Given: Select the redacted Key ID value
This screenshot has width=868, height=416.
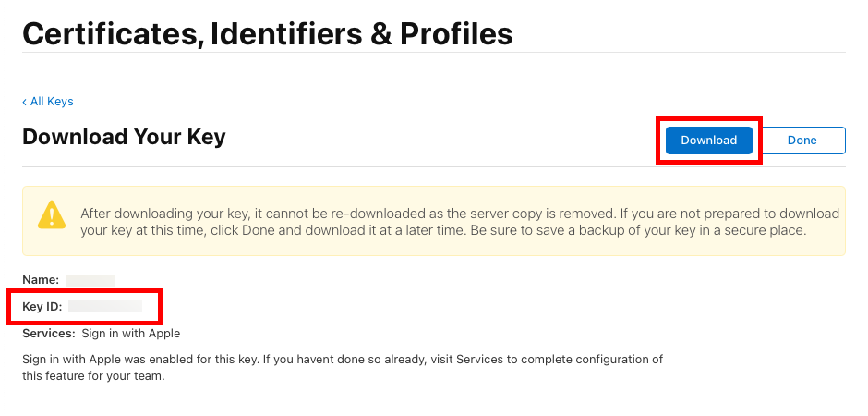Looking at the screenshot, I should pyautogui.click(x=105, y=306).
